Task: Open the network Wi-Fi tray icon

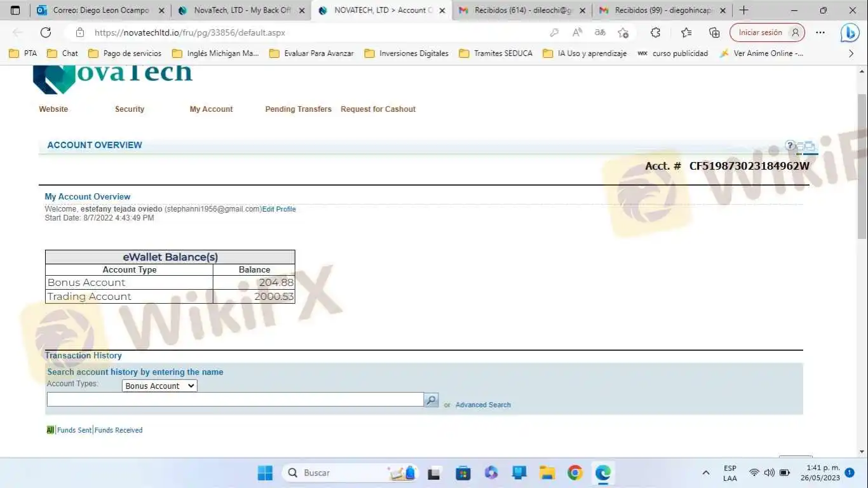Action: pos(754,473)
